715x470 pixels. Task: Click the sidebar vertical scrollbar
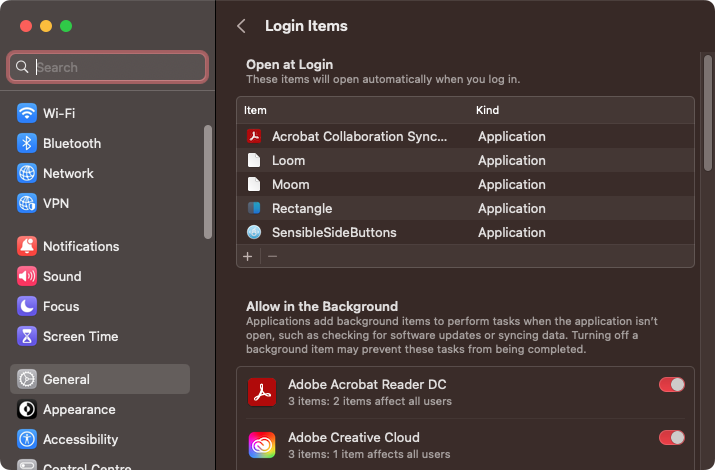point(208,182)
